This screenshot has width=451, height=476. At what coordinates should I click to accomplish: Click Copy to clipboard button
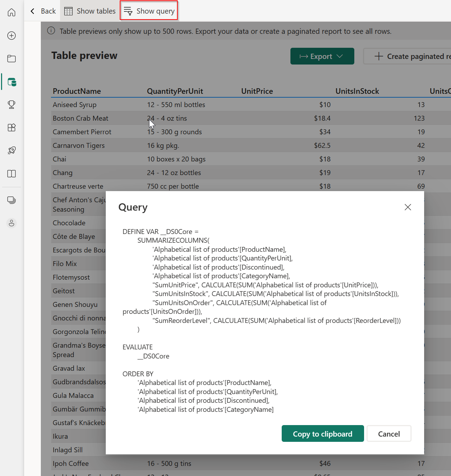click(323, 434)
